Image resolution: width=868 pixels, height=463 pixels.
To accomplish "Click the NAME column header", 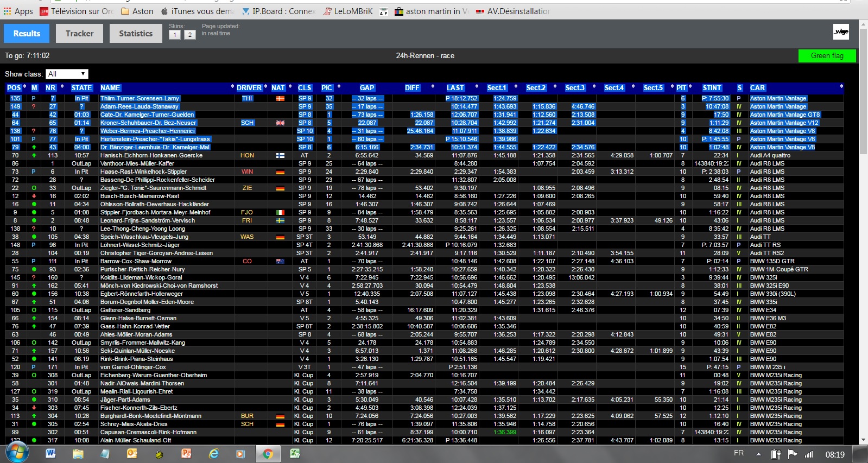I will click(110, 87).
